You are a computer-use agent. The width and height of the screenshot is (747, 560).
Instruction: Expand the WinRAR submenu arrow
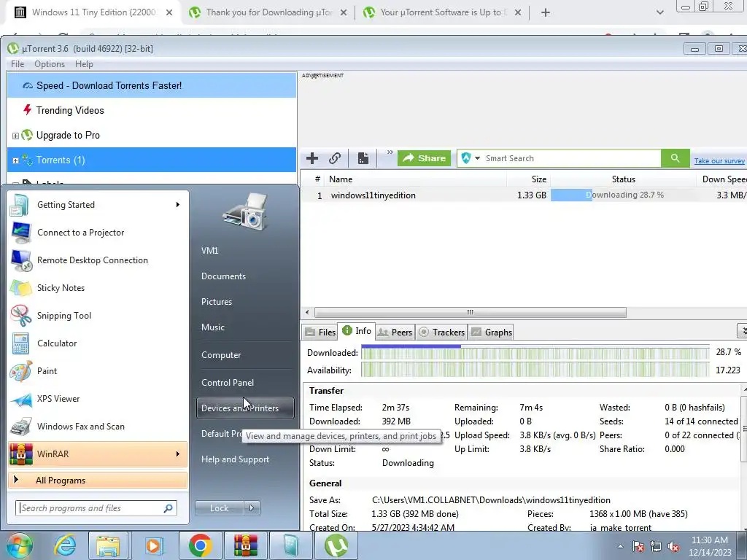[178, 454]
